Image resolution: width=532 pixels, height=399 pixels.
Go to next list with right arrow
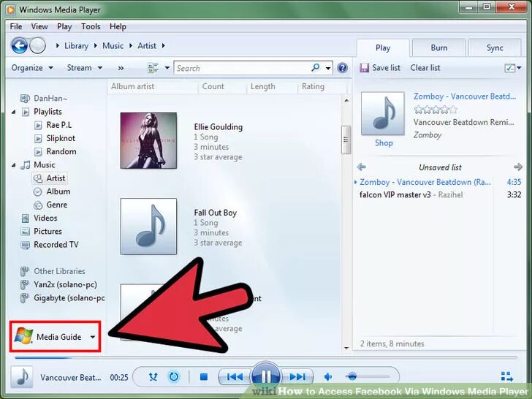tap(517, 167)
